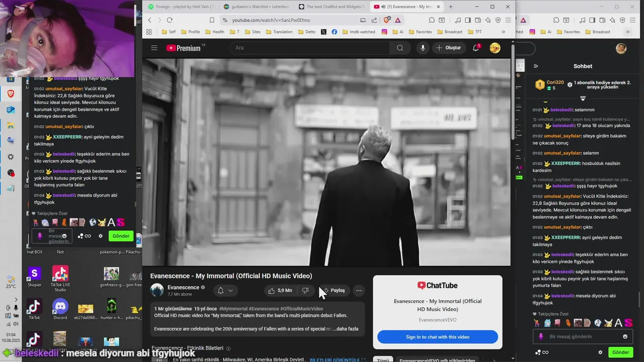Click the Brave Shields lion icon

point(386,20)
